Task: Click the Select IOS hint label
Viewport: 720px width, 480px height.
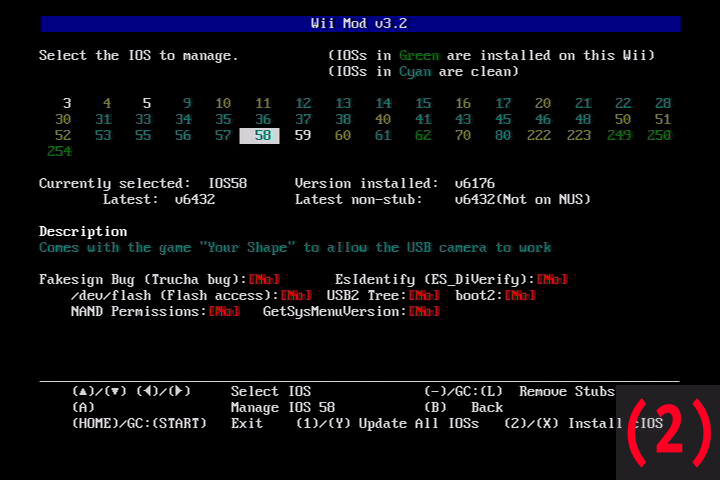Action: click(271, 391)
